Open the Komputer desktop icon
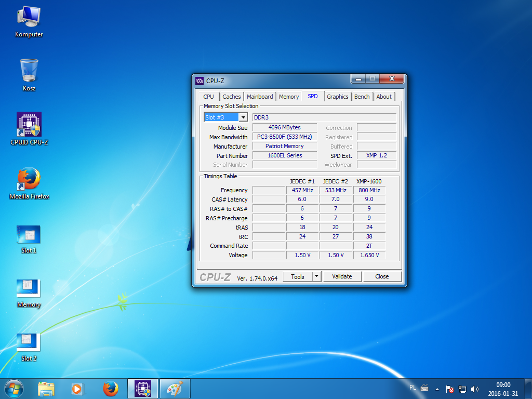The height and width of the screenshot is (399, 532). click(x=29, y=18)
